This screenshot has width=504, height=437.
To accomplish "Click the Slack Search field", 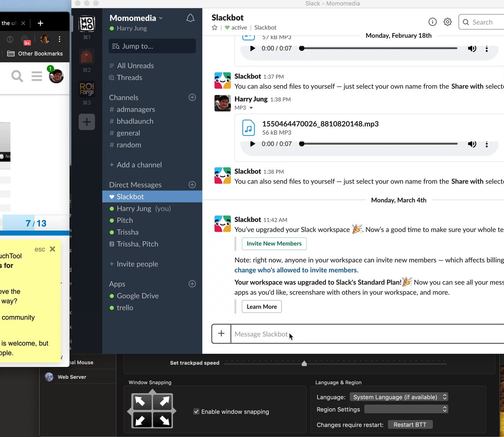I will click(482, 22).
